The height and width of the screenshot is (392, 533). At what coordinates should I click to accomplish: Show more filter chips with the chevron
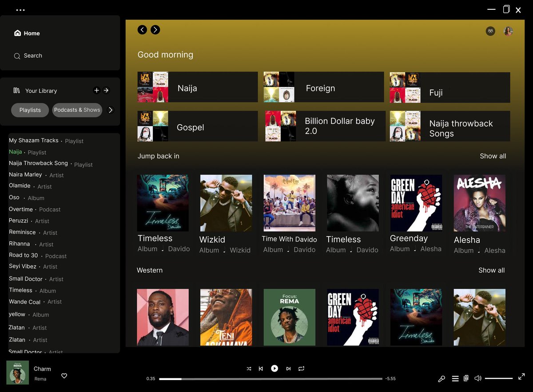click(111, 110)
